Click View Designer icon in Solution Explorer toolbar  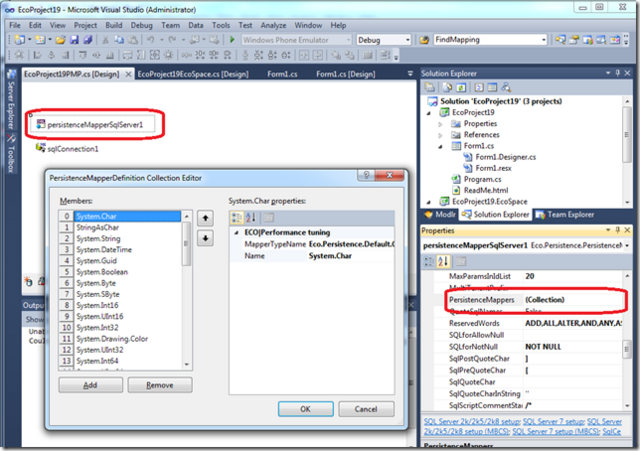(x=492, y=87)
